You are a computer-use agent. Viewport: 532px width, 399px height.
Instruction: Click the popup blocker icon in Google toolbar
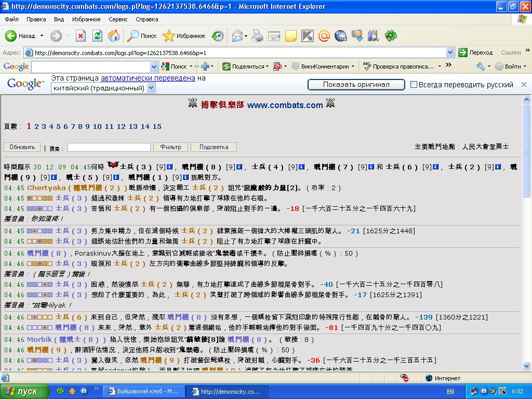pos(277,66)
